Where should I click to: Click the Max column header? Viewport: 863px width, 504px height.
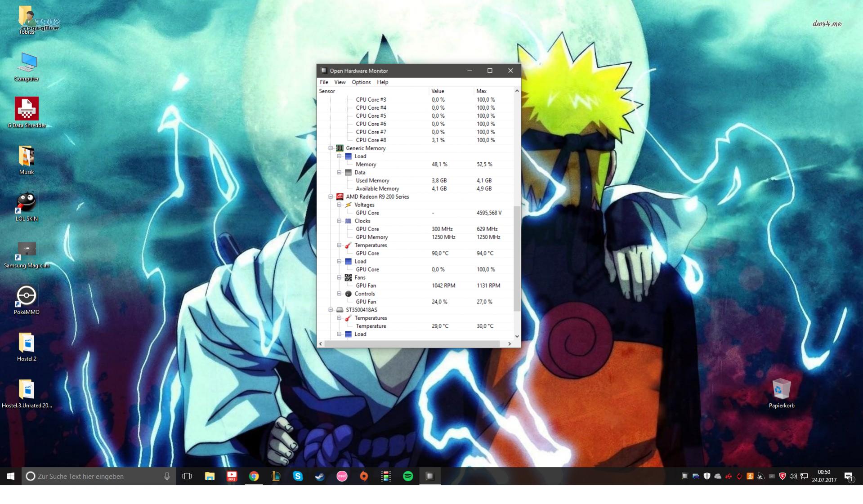tap(493, 91)
